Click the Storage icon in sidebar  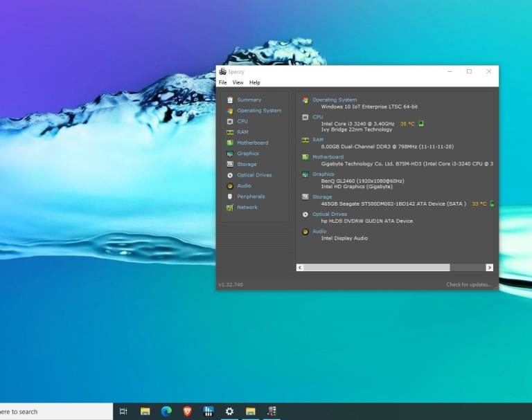pyautogui.click(x=230, y=164)
